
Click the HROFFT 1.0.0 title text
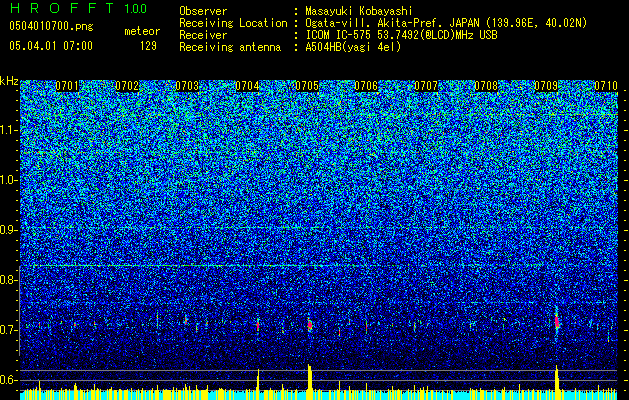[78, 8]
